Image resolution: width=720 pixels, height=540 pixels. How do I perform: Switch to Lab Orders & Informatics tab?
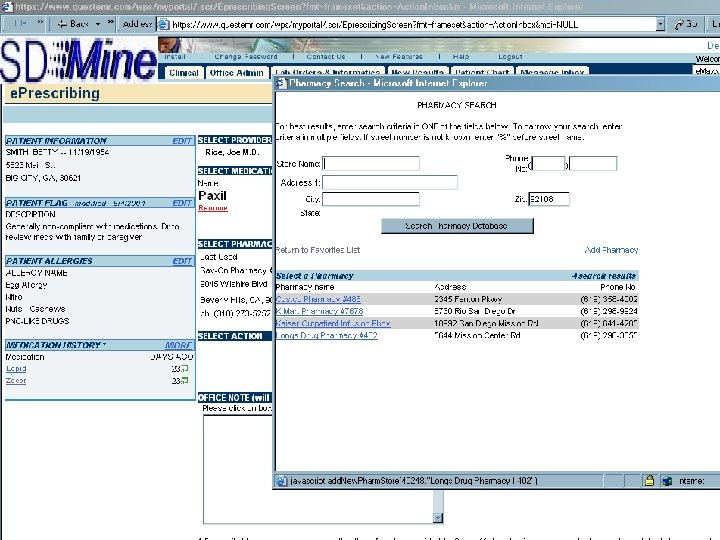point(328,72)
